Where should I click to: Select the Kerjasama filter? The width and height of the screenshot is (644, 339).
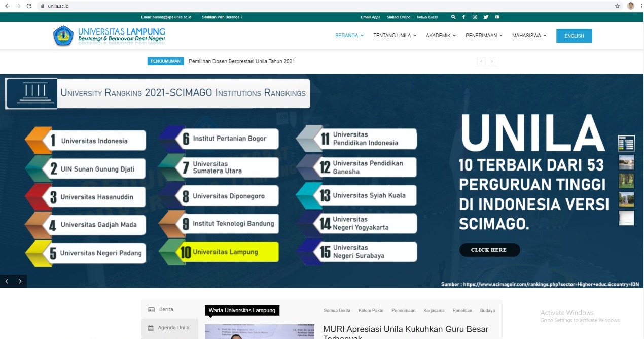pos(434,310)
